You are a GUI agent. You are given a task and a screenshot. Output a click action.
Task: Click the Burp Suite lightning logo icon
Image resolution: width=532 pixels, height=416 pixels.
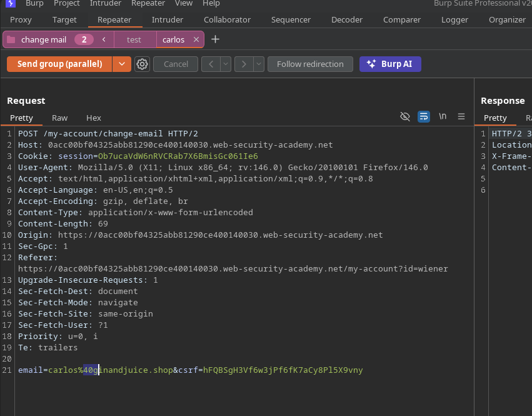click(11, 3)
